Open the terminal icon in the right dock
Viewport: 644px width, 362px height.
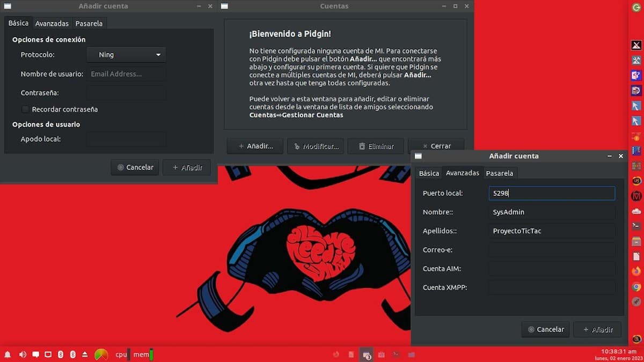tap(636, 226)
